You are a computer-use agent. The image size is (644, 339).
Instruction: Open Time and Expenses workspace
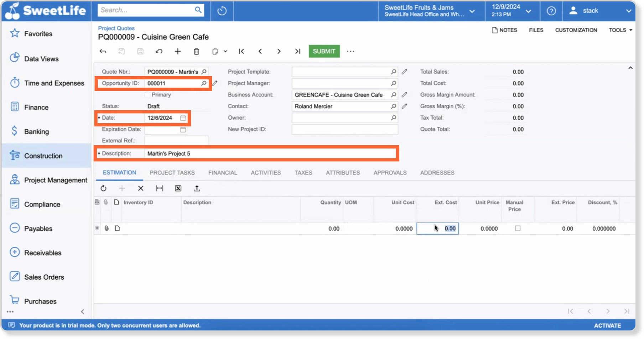pos(46,83)
